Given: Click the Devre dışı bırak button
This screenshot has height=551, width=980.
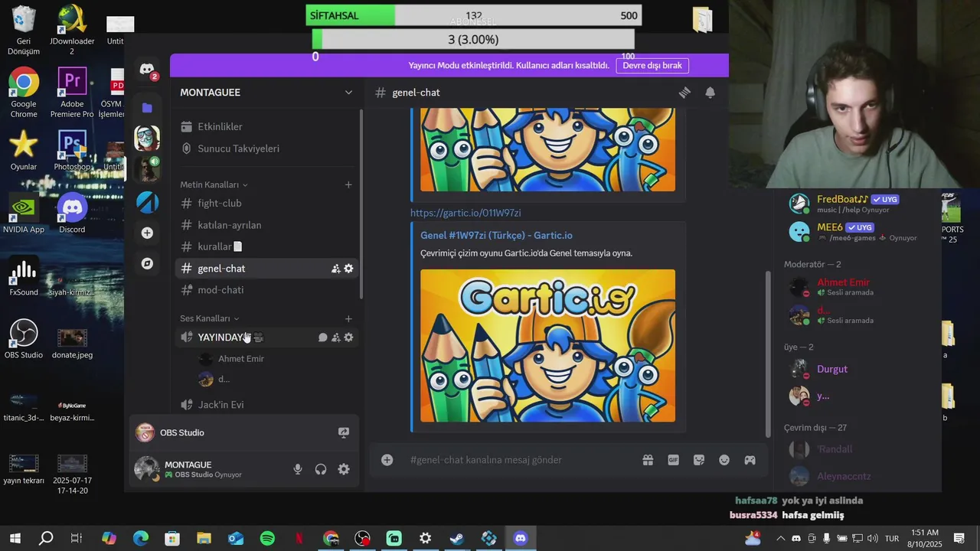Looking at the screenshot, I should [x=652, y=66].
